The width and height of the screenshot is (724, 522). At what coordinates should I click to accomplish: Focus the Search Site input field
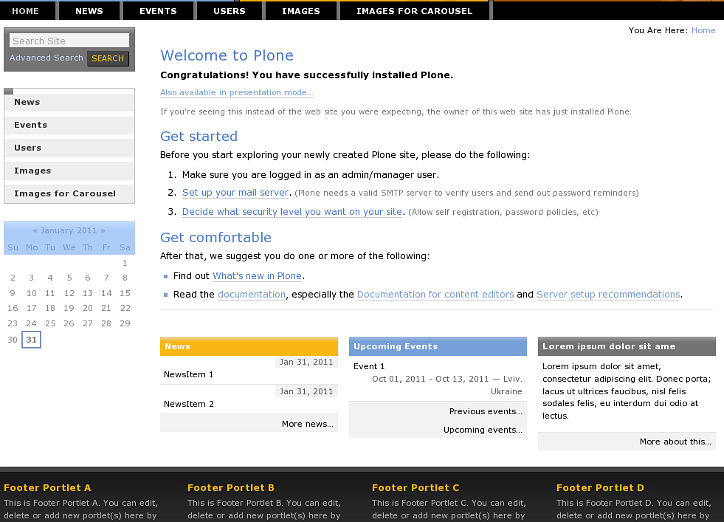coord(69,41)
